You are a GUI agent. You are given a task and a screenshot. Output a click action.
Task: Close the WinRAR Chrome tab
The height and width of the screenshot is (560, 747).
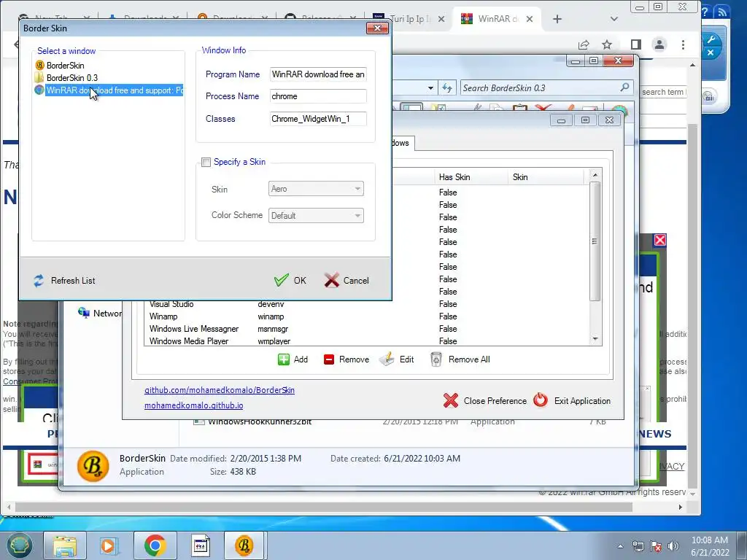(530, 19)
